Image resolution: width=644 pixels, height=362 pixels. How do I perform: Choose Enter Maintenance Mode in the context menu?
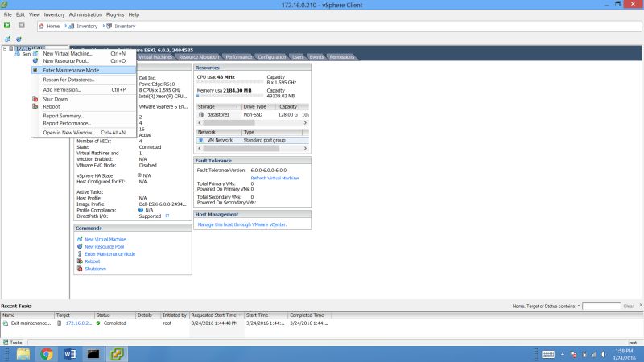[x=84, y=70]
